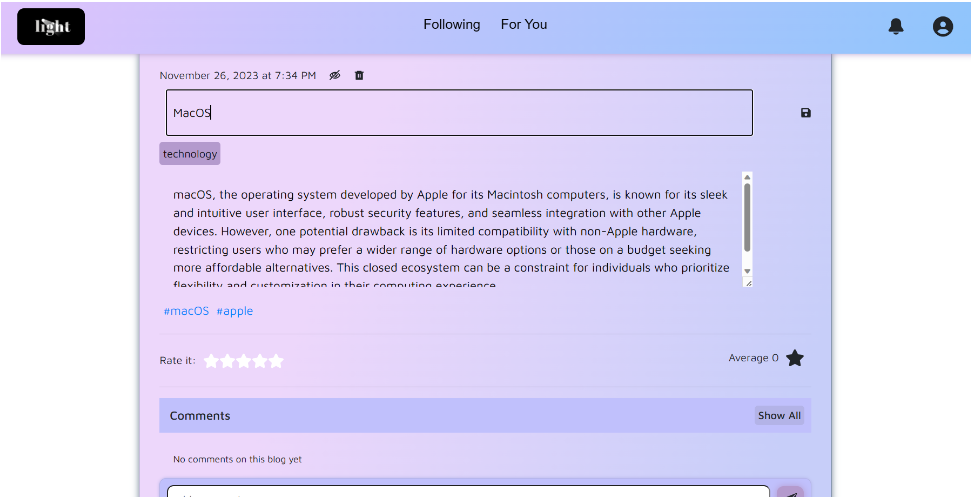Open notifications bell icon
This screenshot has height=497, width=971.
coord(895,26)
